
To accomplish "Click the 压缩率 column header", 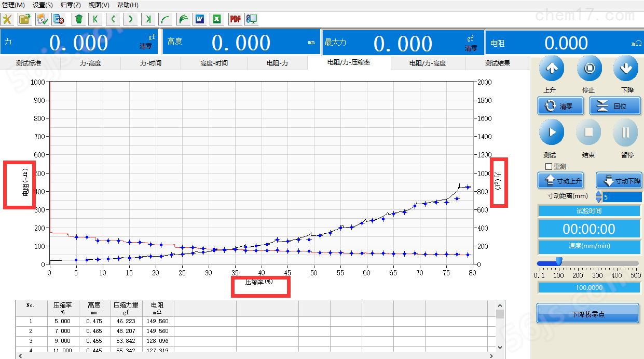I will pyautogui.click(x=62, y=309).
